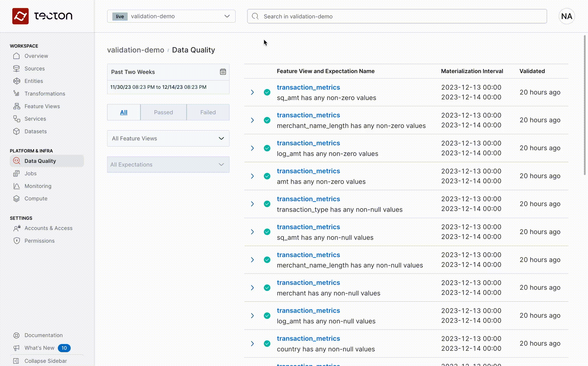The width and height of the screenshot is (588, 366).
Task: Click the Past Two Weeks date range field
Action: tap(168, 72)
